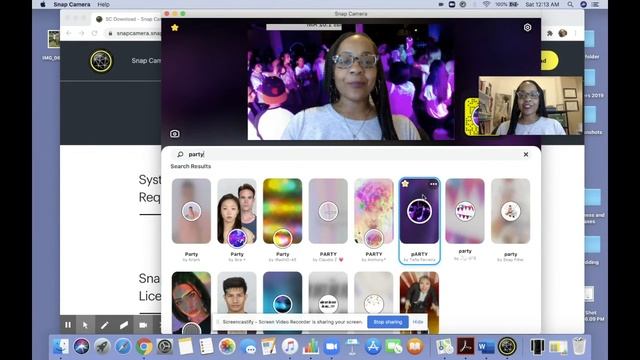Click the search magnifier icon
The image size is (640, 360).
(x=180, y=154)
